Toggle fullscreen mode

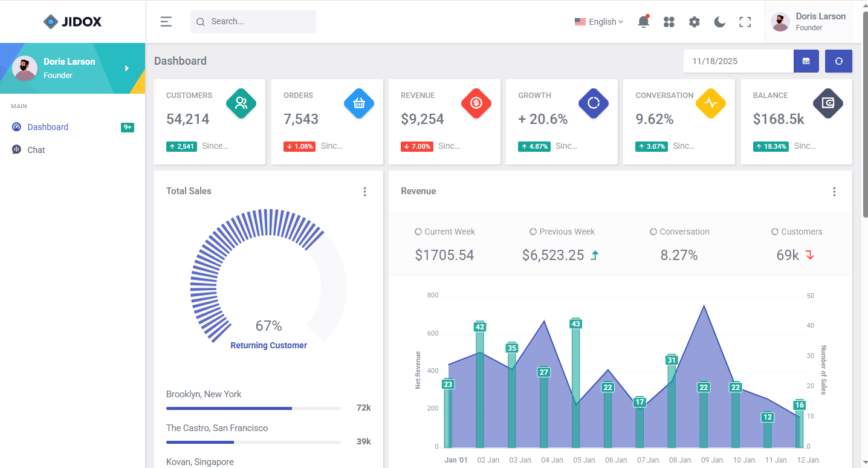pyautogui.click(x=745, y=22)
